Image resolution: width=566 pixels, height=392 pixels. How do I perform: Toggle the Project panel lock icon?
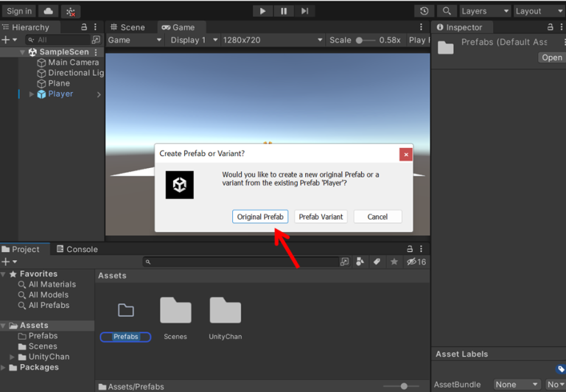tap(410, 249)
